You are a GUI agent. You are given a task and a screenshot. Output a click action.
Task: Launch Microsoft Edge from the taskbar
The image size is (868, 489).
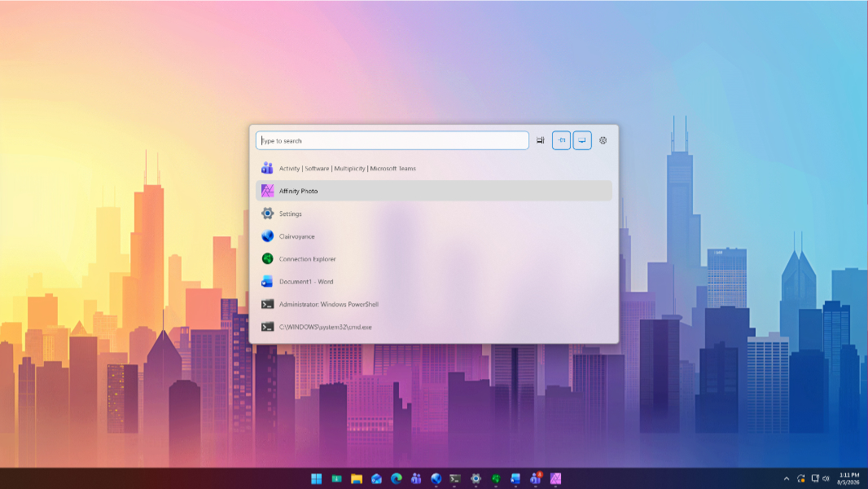coord(397,478)
